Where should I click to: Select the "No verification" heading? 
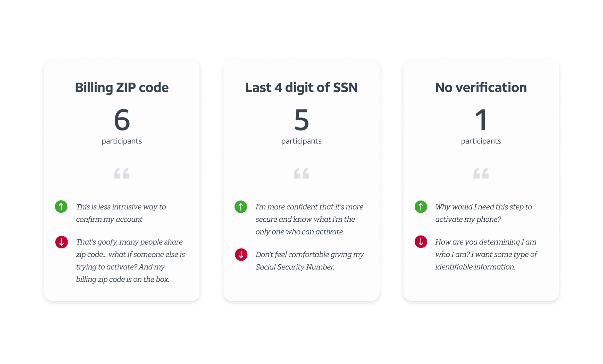pyautogui.click(x=481, y=88)
